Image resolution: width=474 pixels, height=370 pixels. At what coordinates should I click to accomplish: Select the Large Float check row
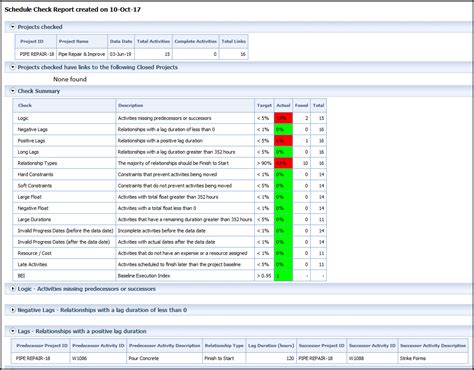click(170, 197)
